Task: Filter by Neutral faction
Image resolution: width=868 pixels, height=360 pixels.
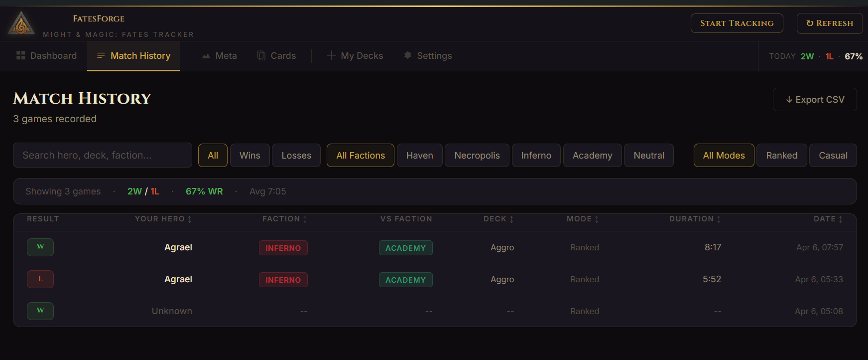Action: pyautogui.click(x=649, y=155)
